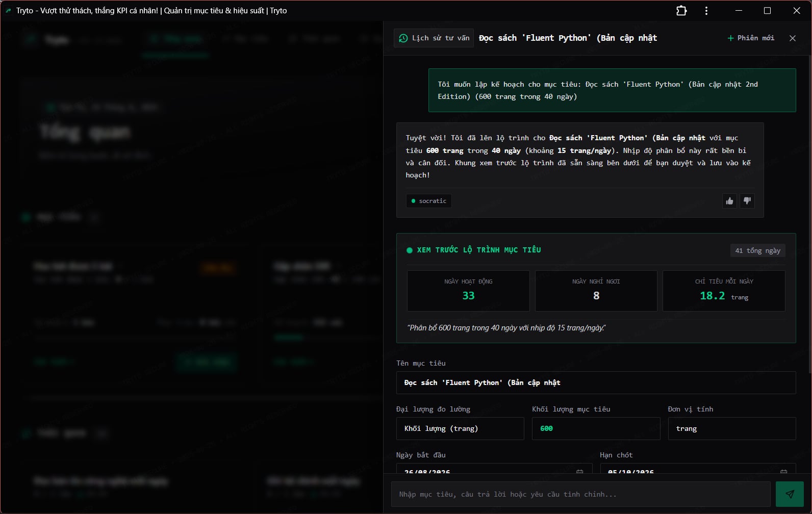Select the Chỉ tiêu mỗi ngày value 18.2
The height and width of the screenshot is (514, 812).
712,296
